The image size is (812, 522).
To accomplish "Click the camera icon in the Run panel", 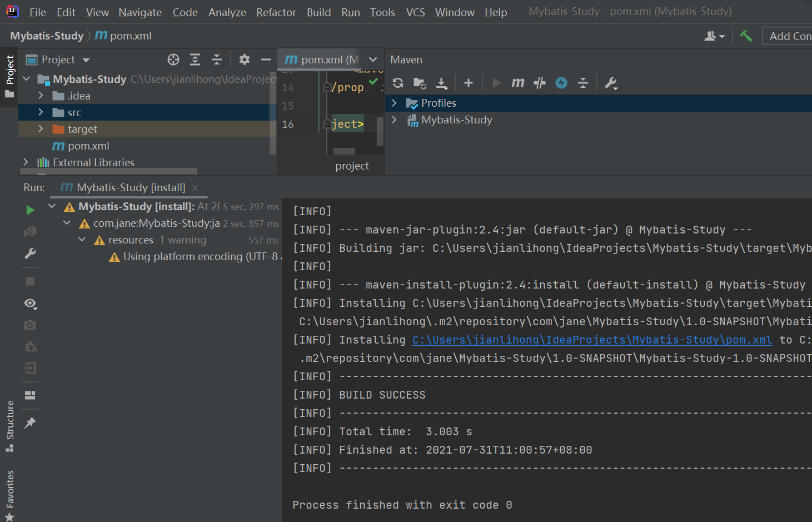I will (31, 325).
